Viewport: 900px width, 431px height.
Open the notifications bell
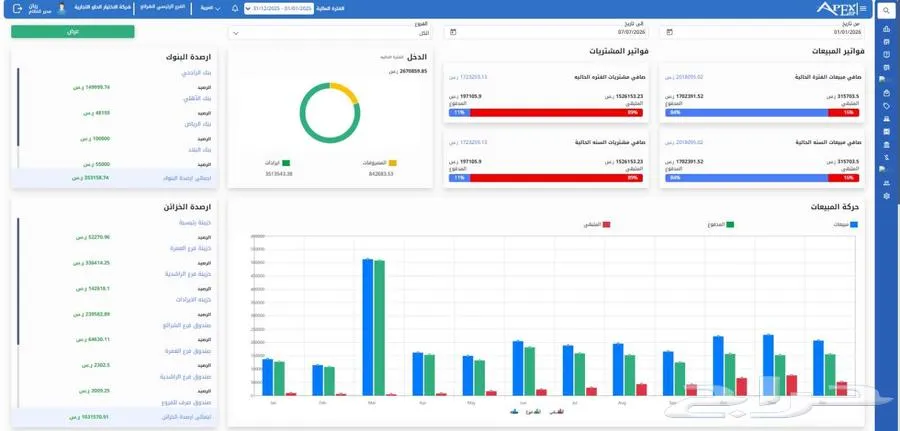point(235,9)
